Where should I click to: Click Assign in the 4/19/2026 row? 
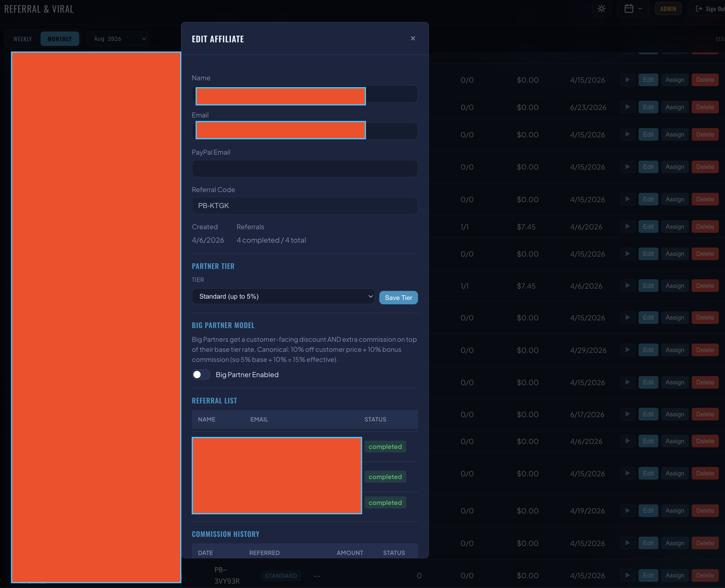pyautogui.click(x=674, y=511)
